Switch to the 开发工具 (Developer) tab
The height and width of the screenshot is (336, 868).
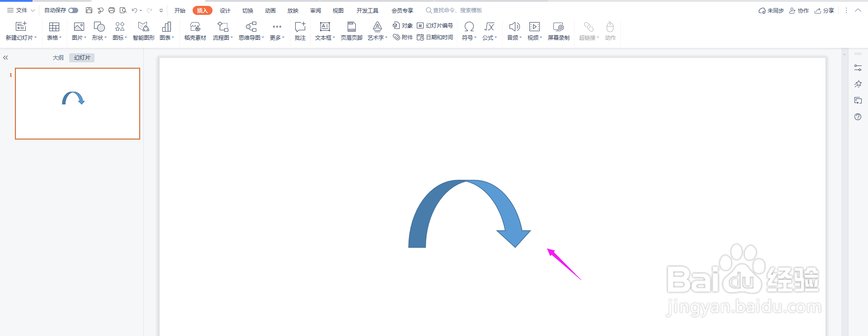point(368,10)
